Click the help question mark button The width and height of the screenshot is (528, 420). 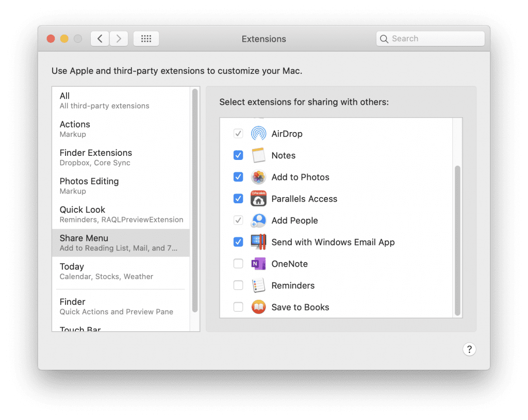pyautogui.click(x=469, y=349)
